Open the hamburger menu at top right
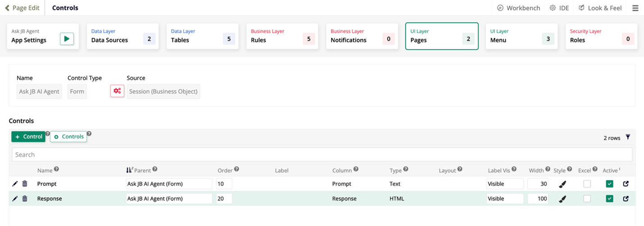644x226 pixels. point(635,8)
